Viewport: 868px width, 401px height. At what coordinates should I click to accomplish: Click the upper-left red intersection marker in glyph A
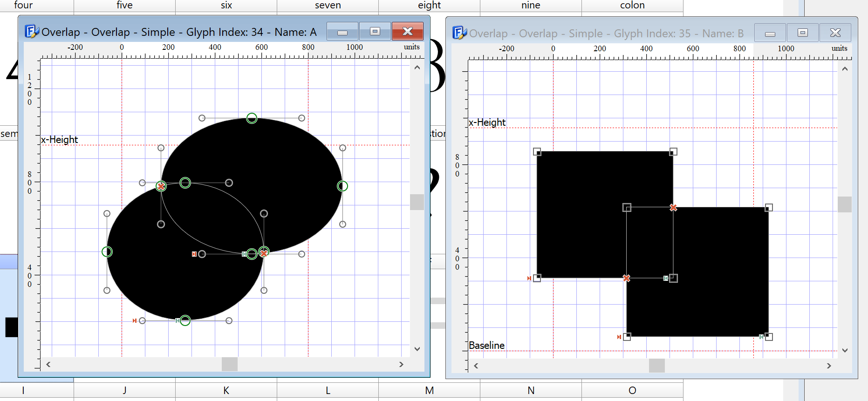click(x=161, y=187)
